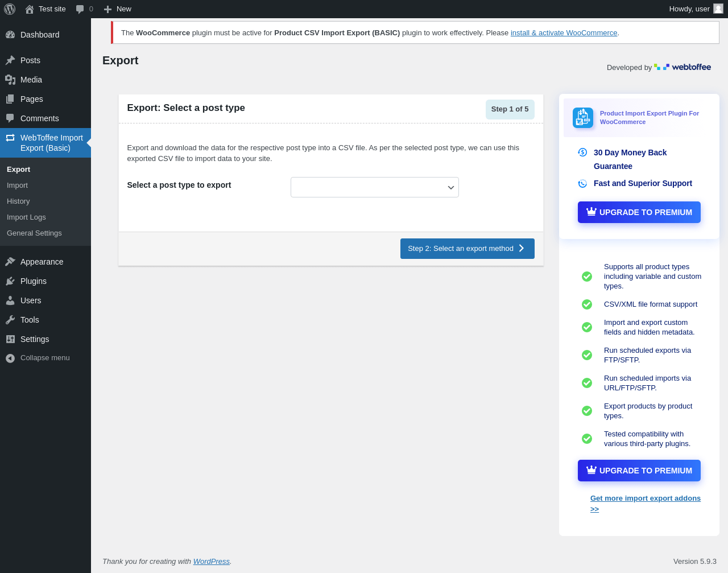Click green checkmark beside CSV/XML file format support
The height and width of the screenshot is (573, 728).
587,304
